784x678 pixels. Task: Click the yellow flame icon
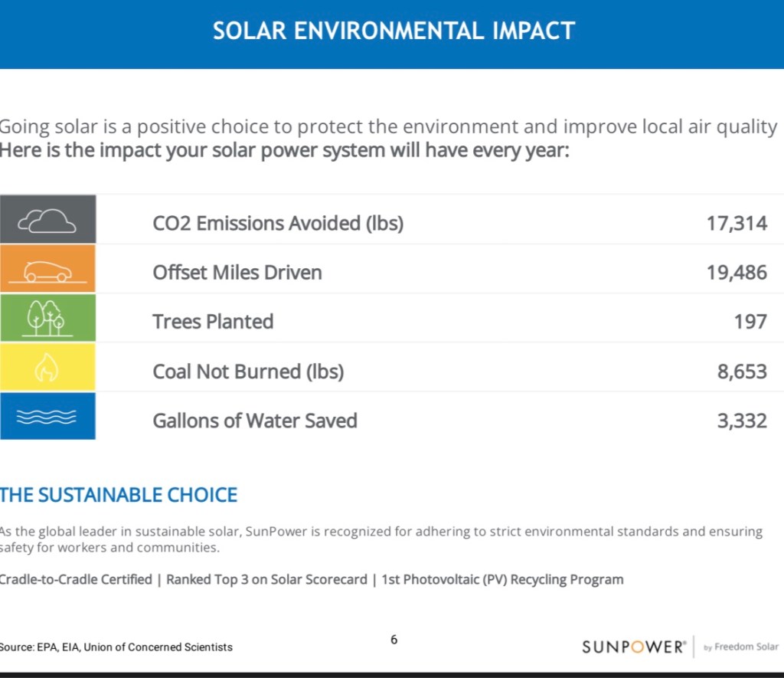(47, 368)
